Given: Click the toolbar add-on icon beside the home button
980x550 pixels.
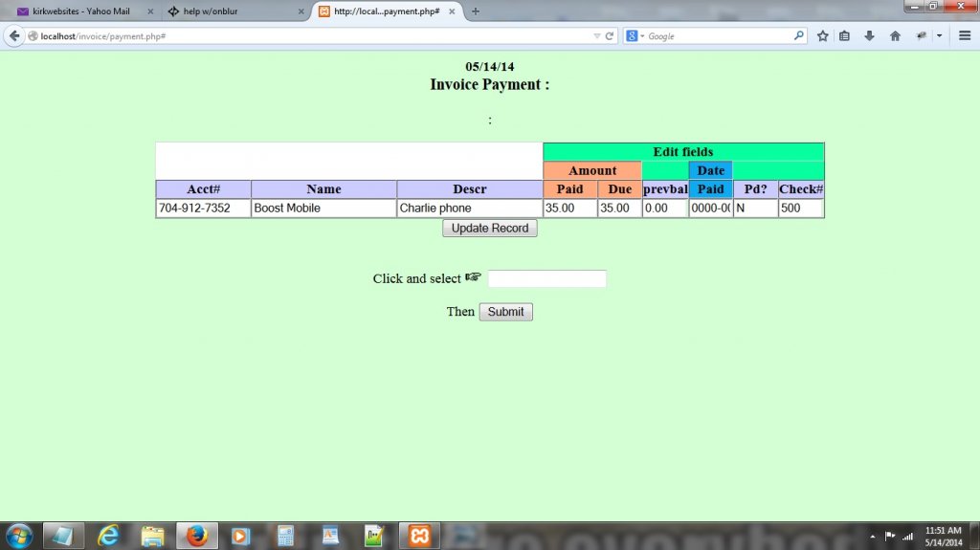Looking at the screenshot, I should pyautogui.click(x=922, y=36).
